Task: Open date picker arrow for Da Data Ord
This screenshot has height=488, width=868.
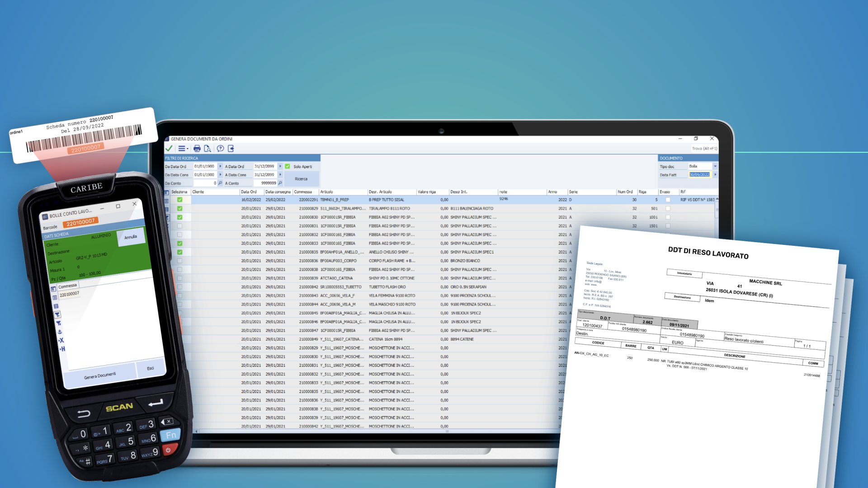Action: (220, 166)
